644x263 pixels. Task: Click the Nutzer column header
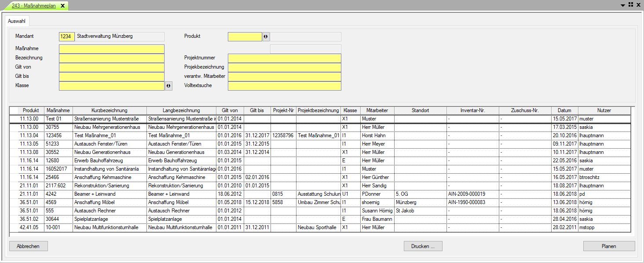604,110
